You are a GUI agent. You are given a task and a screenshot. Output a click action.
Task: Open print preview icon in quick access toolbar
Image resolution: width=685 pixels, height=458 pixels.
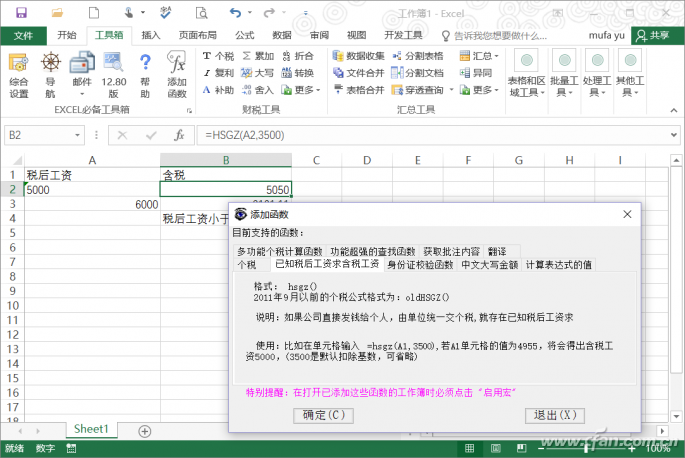pyautogui.click(x=201, y=13)
